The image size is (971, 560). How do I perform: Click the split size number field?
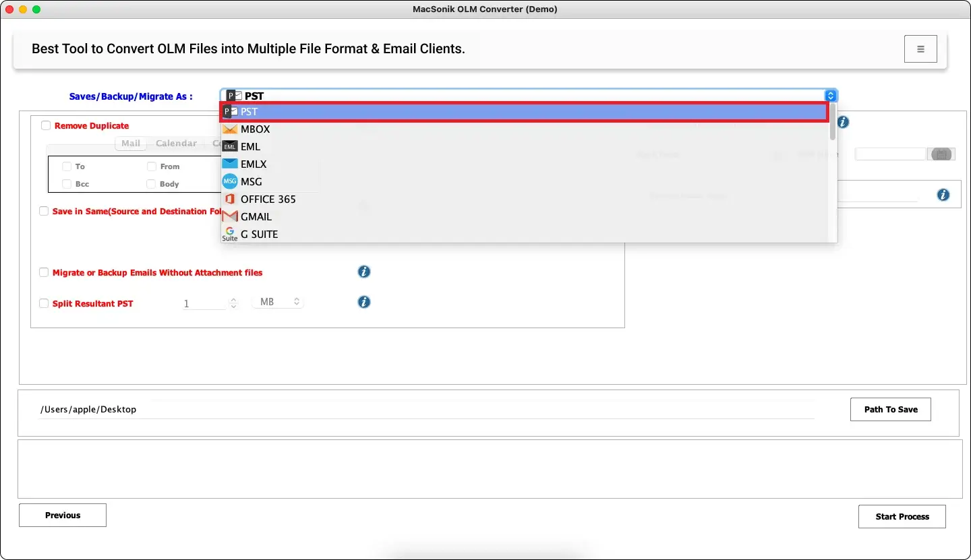[x=204, y=303]
